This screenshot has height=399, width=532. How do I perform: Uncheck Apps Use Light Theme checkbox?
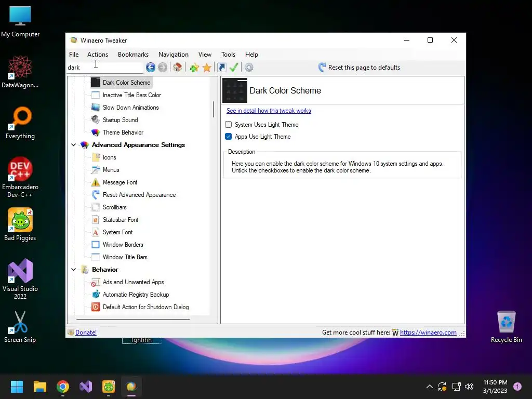tap(229, 137)
